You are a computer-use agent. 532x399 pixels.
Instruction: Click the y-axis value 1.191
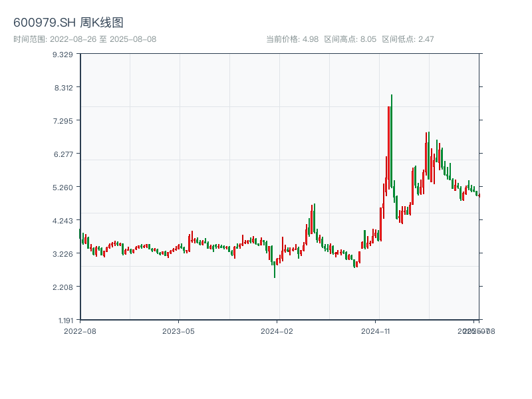(x=66, y=321)
